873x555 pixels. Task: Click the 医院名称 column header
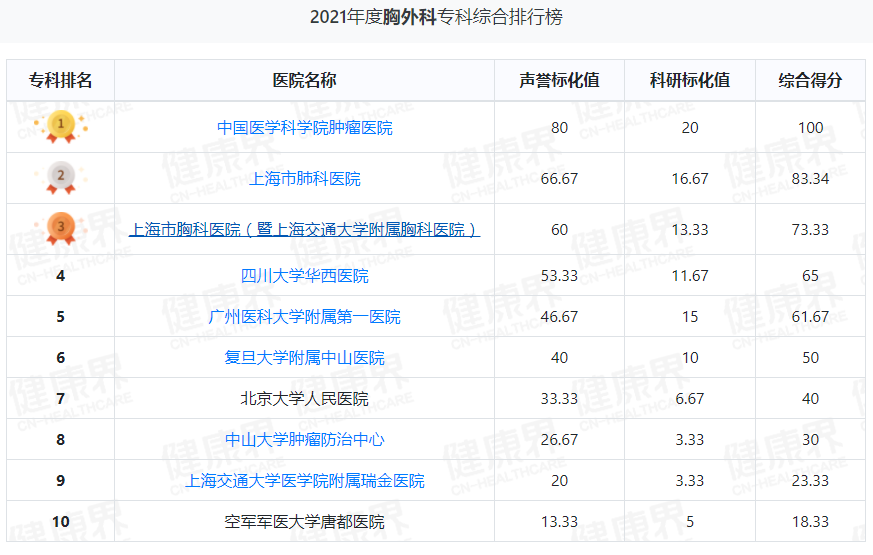point(305,80)
